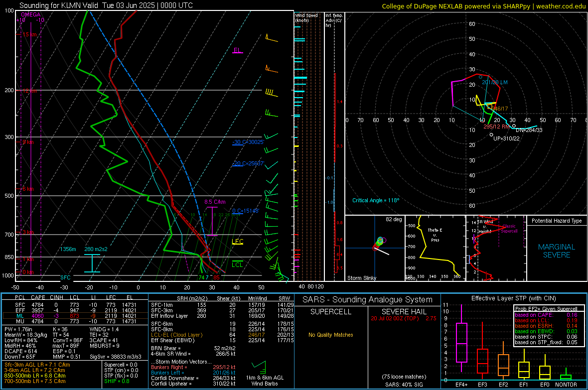Click the 'Theta-E v. Pres' plot label

click(x=435, y=235)
